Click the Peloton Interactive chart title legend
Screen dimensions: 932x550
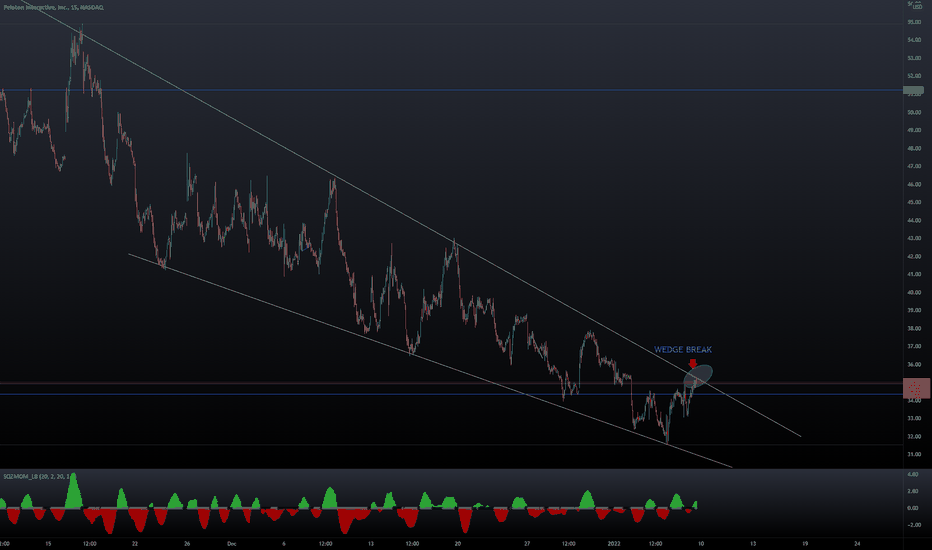(x=53, y=8)
